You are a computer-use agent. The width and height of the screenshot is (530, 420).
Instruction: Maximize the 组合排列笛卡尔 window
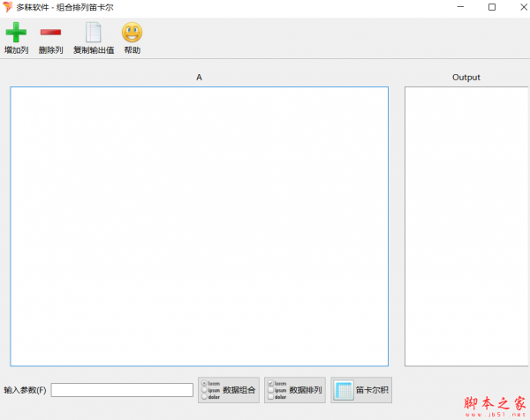pos(492,7)
